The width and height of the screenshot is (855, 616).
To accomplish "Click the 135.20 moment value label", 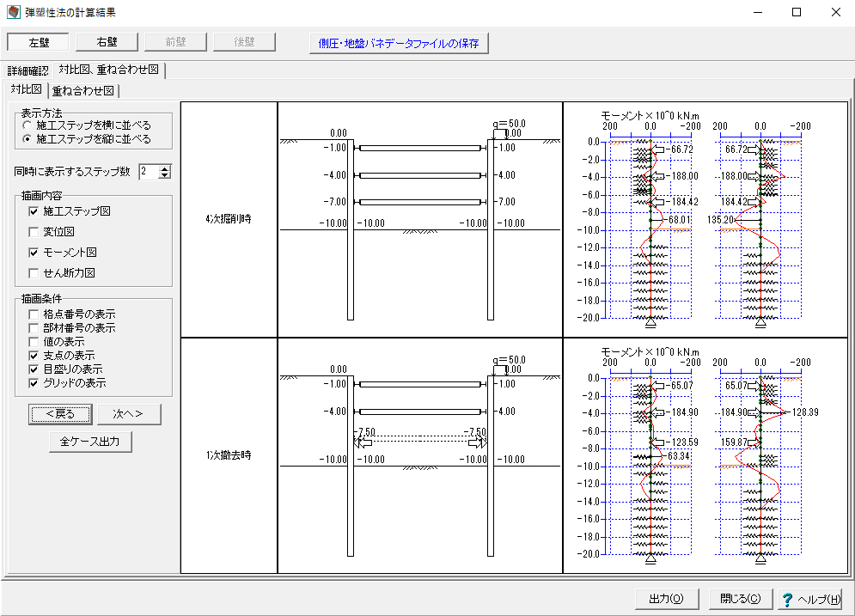I will click(x=720, y=220).
